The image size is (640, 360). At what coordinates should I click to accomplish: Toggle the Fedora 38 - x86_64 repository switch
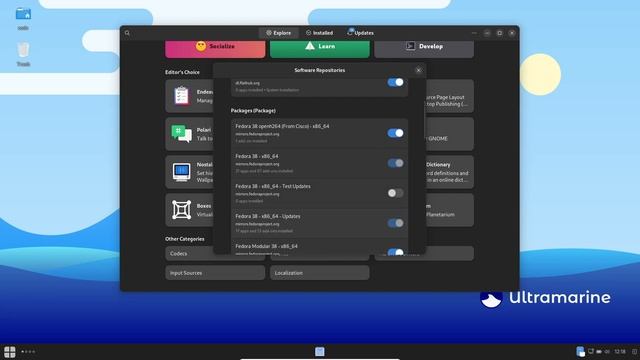[x=395, y=163]
